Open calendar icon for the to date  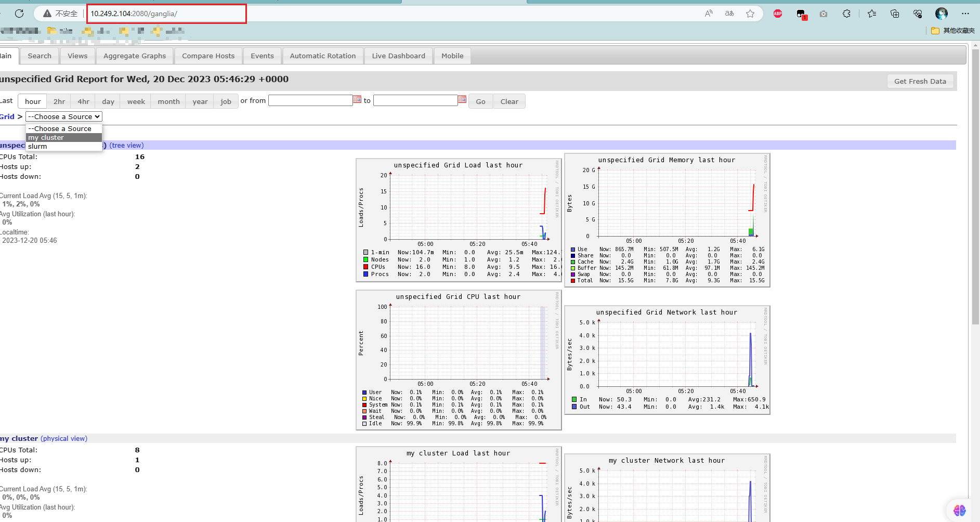(462, 99)
